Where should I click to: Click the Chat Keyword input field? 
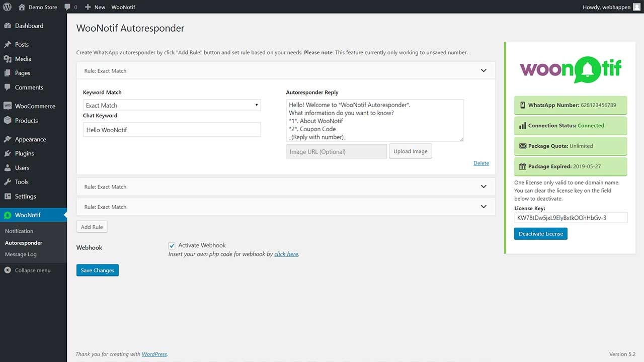pyautogui.click(x=172, y=130)
